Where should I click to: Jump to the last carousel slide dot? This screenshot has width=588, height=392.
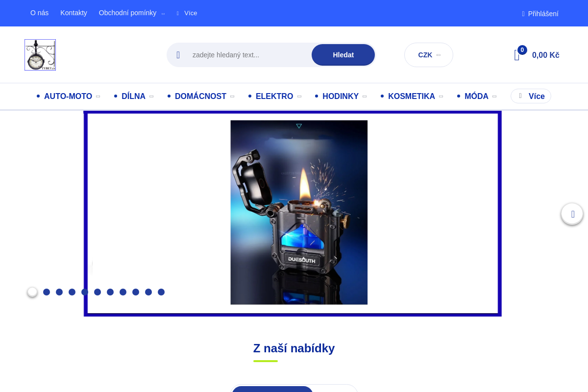point(161,292)
